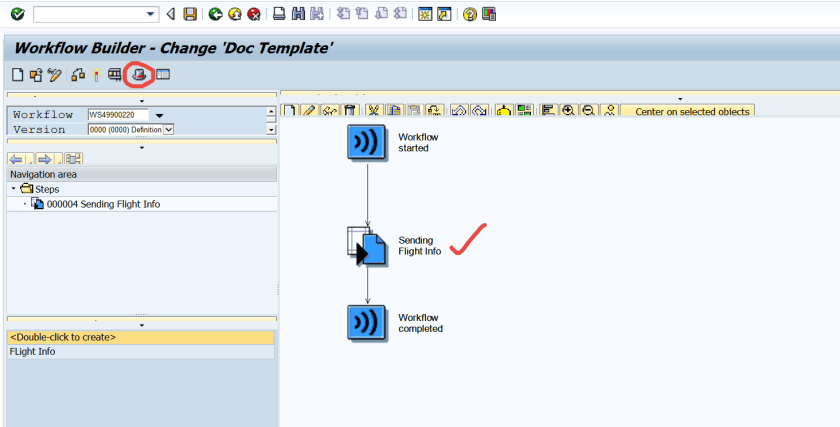
Task: Create new workflow with blank page icon
Action: 18,74
